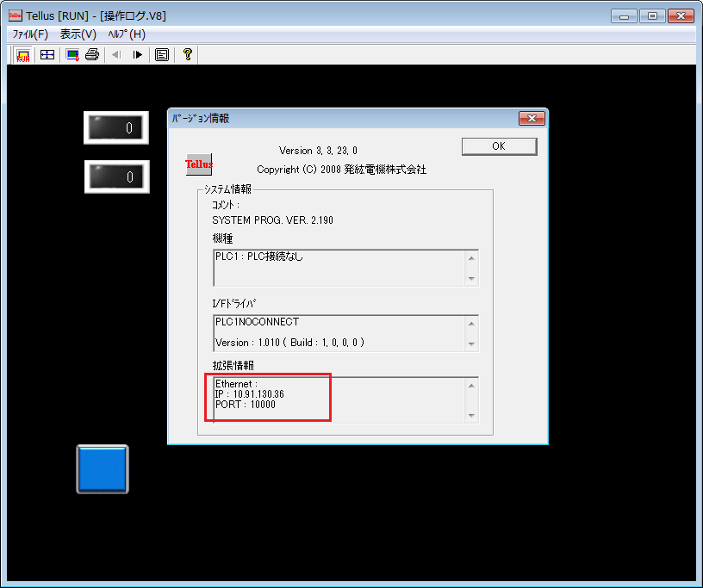Open the ヘルプ(H) menu
703x588 pixels.
126,34
